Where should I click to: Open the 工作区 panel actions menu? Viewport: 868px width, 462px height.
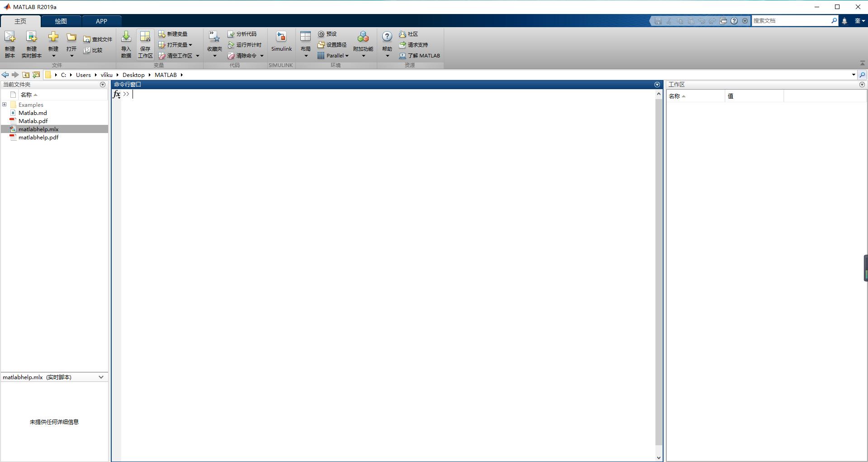click(862, 85)
